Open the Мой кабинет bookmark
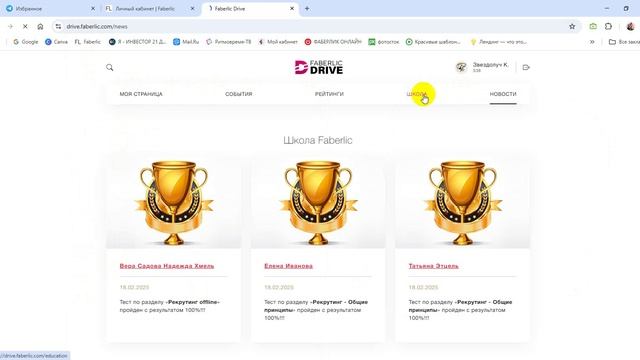This screenshot has height=360, width=640. pos(278,42)
